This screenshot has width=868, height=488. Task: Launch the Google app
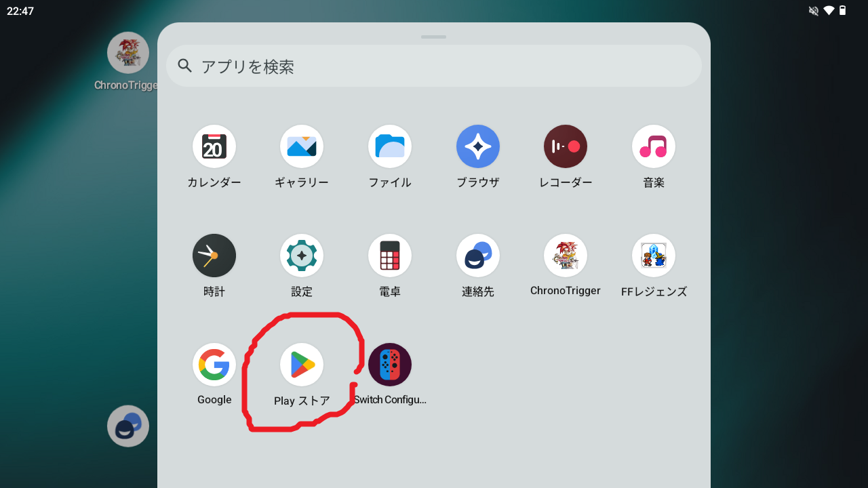click(214, 365)
